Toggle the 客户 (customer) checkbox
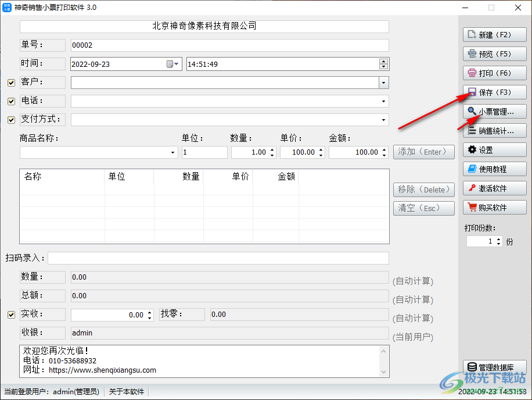532x400 pixels. (11, 83)
